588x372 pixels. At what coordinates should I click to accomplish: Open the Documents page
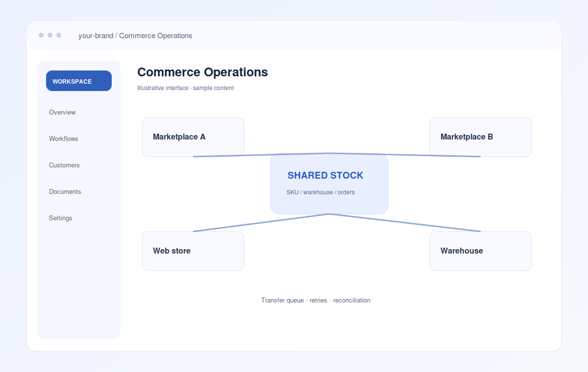[x=65, y=191]
